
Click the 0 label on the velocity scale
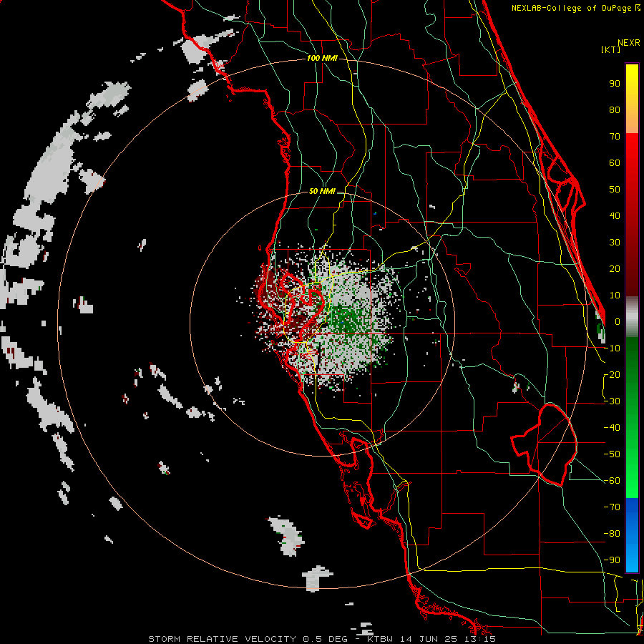click(618, 322)
